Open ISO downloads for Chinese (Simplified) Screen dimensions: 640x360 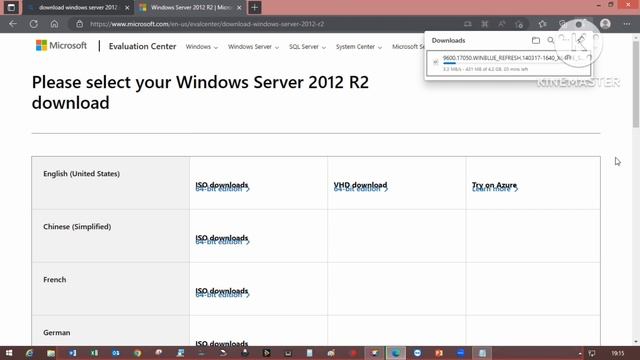coord(222,239)
